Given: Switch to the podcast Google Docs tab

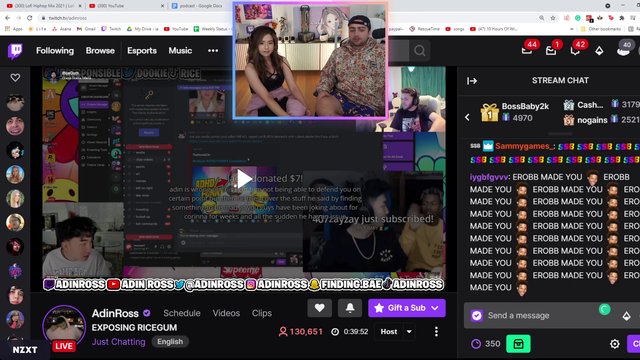Looking at the screenshot, I should click(x=200, y=6).
